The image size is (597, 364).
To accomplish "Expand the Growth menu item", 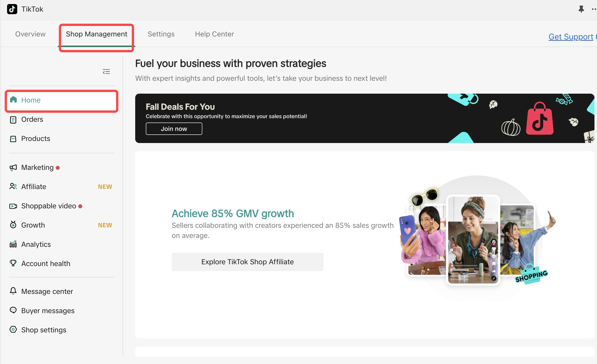I will click(x=33, y=225).
